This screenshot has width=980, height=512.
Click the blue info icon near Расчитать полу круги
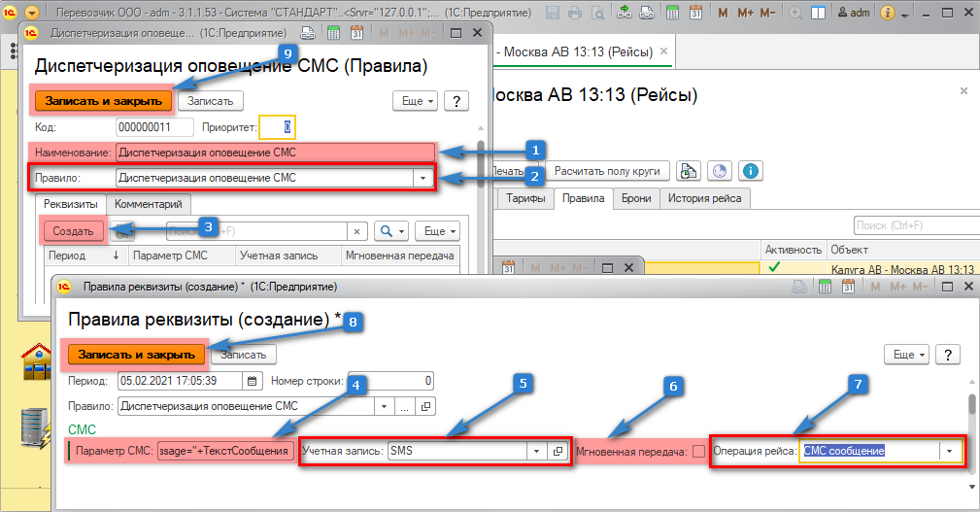[750, 170]
